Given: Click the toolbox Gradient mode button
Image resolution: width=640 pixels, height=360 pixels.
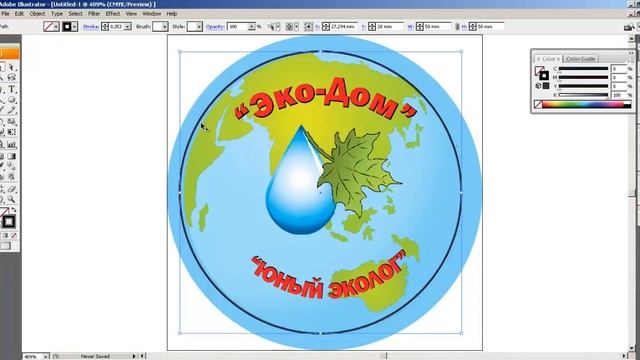Looking at the screenshot, I should tap(5, 236).
